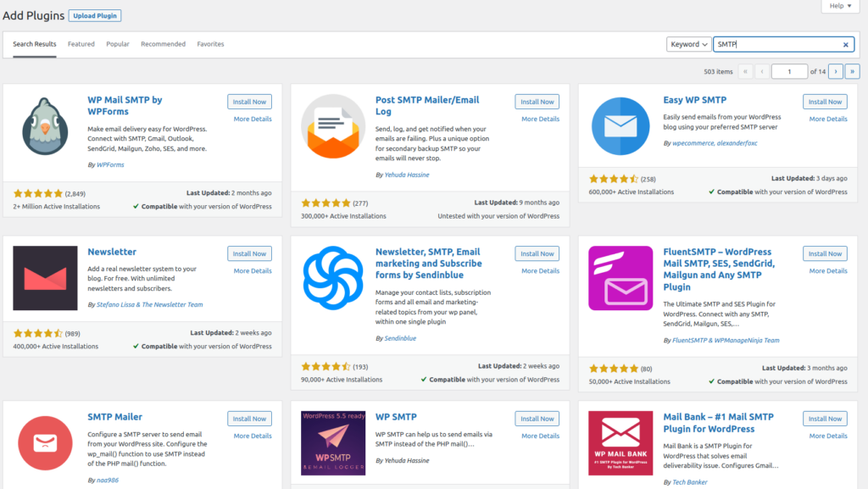Visit author Sendinblue link
This screenshot has width=868, height=489.
(400, 338)
